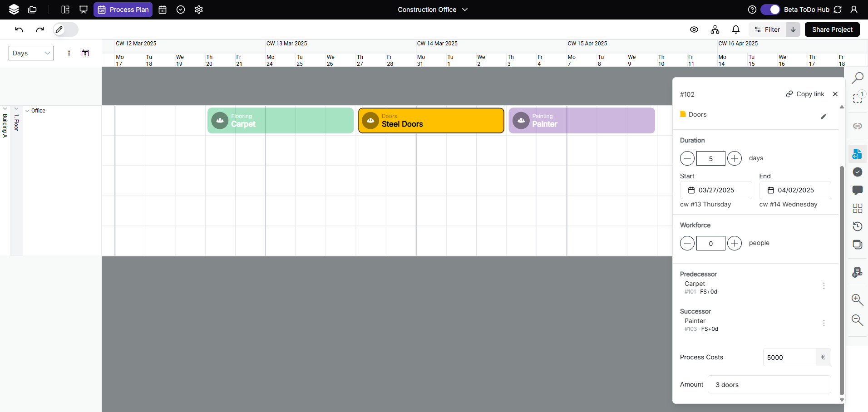Toggle the eye visibility icon

coord(694,29)
